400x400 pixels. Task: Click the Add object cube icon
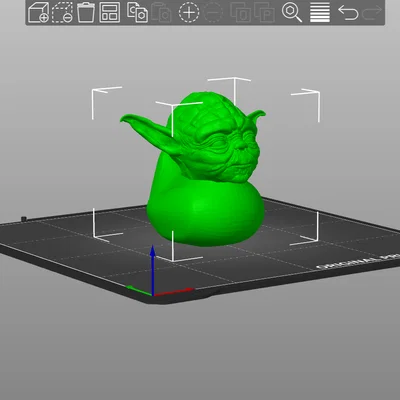tap(38, 12)
